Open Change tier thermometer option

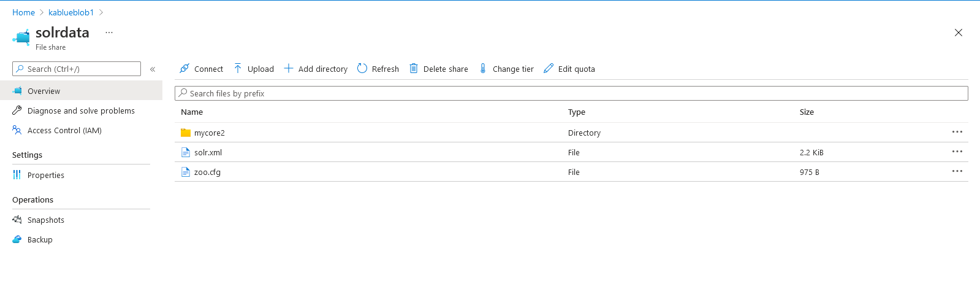pos(483,69)
